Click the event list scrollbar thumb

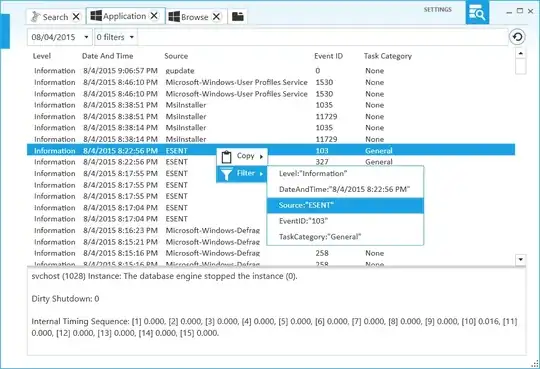[x=520, y=66]
